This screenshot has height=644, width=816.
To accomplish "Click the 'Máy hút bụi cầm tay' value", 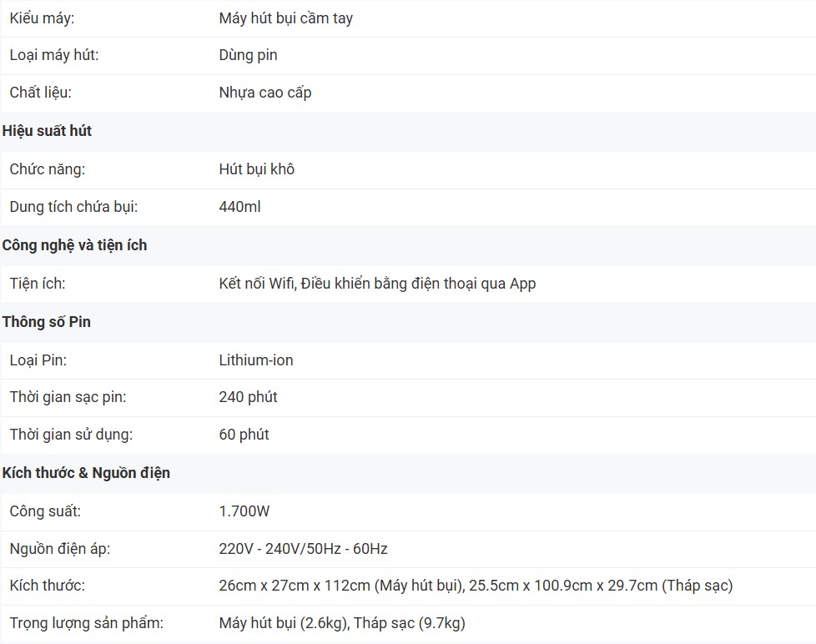I will coord(285,18).
